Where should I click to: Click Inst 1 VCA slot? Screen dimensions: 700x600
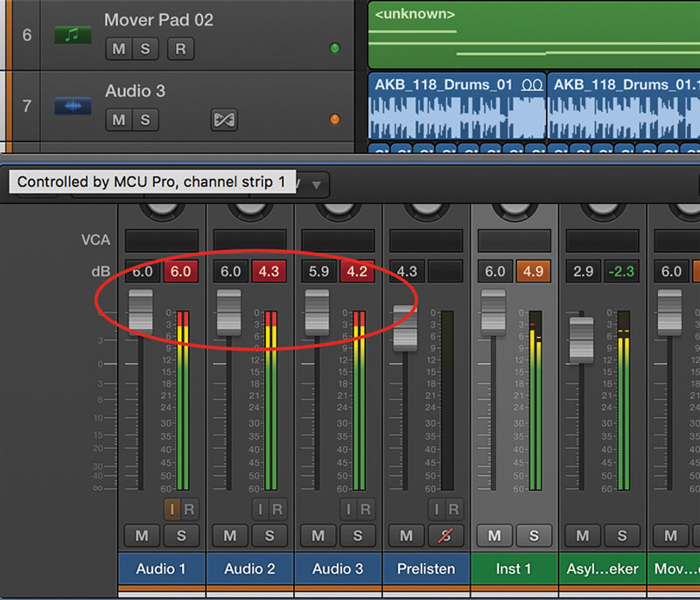[514, 241]
